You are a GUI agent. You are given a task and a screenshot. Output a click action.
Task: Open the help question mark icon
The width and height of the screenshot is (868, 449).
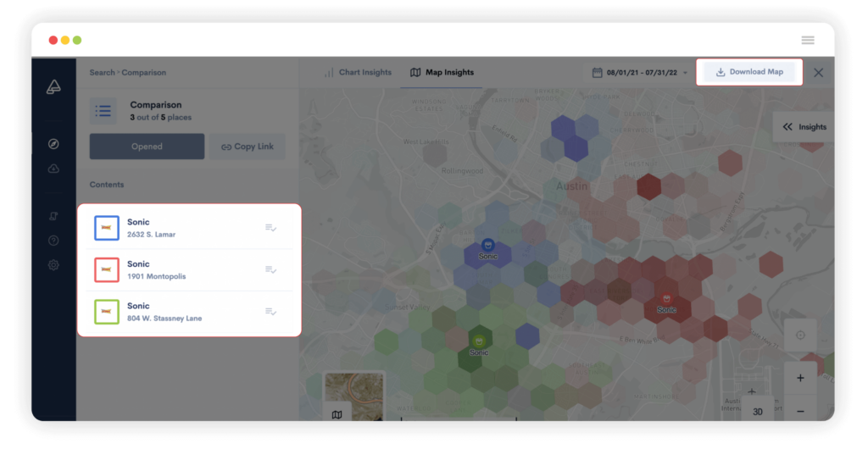(53, 241)
